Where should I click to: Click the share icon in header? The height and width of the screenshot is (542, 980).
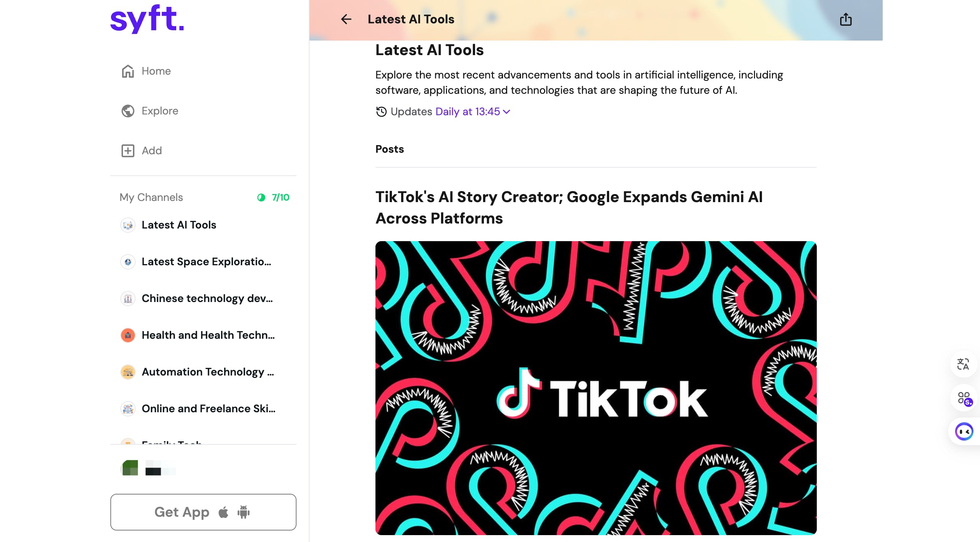pos(846,19)
